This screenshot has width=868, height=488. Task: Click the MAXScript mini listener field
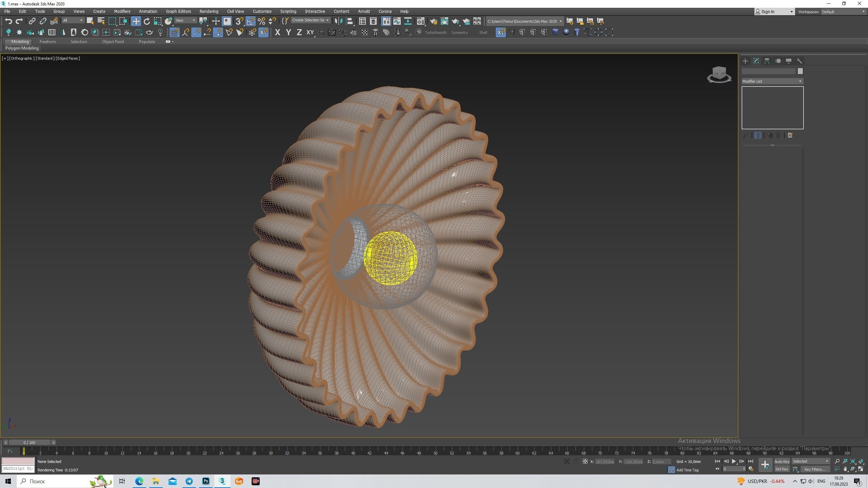point(18,468)
